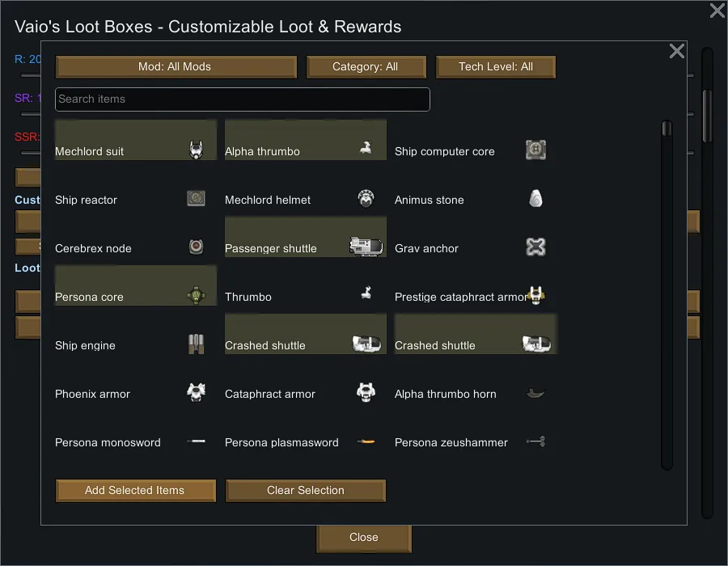Select the Persona zeushammer entry

pyautogui.click(x=475, y=442)
